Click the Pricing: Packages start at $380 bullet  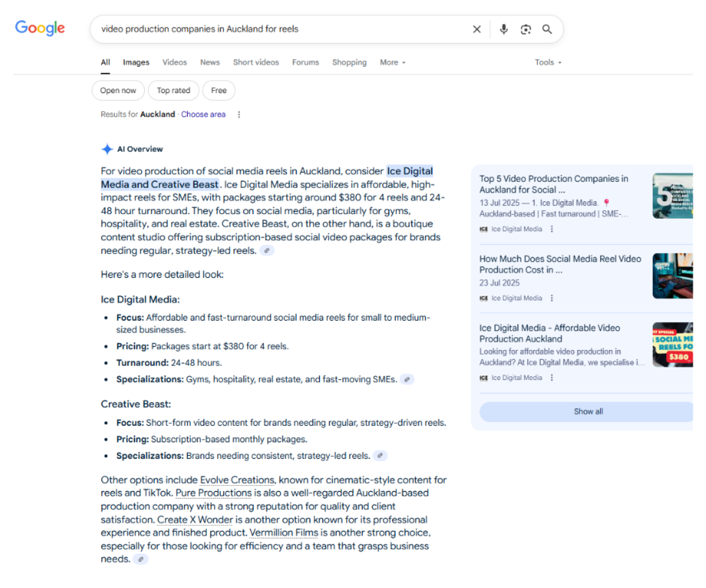coord(202,346)
